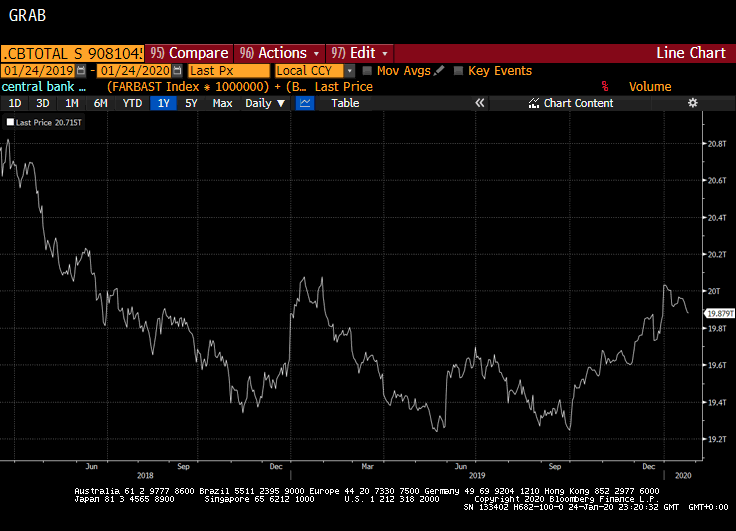Click the Sep 2018 axis label
The image size is (736, 531).
click(x=183, y=466)
